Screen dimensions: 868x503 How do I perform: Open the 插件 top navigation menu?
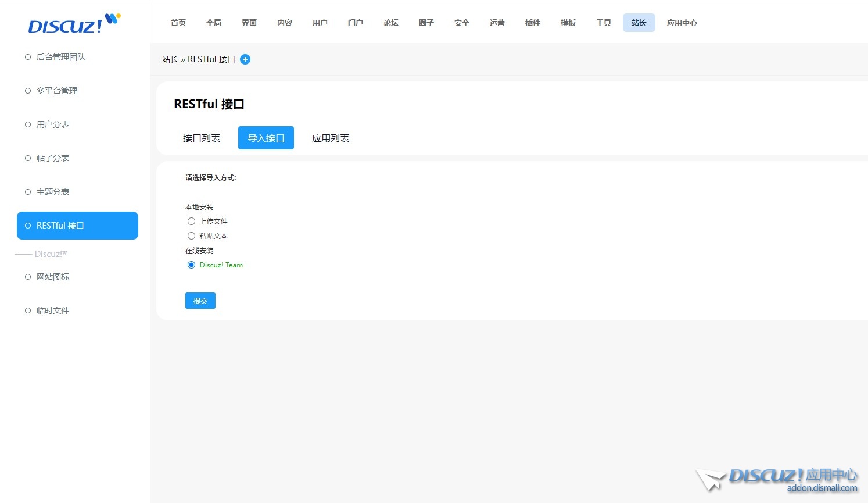(533, 23)
